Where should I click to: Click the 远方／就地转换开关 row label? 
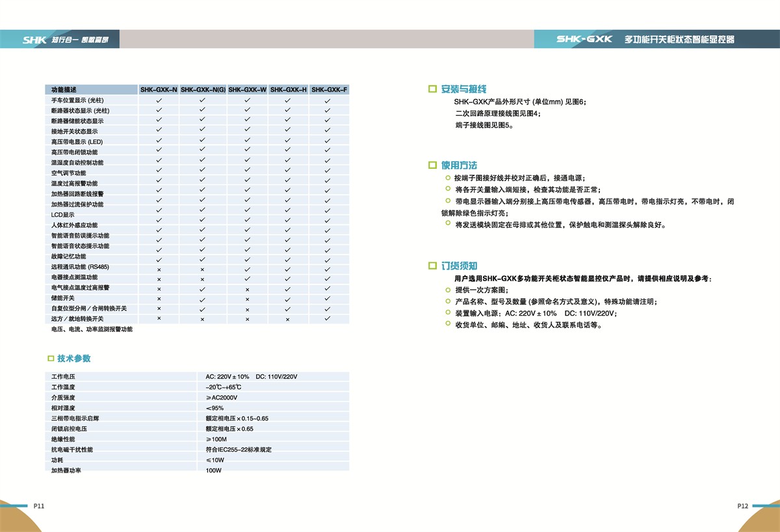77,319
